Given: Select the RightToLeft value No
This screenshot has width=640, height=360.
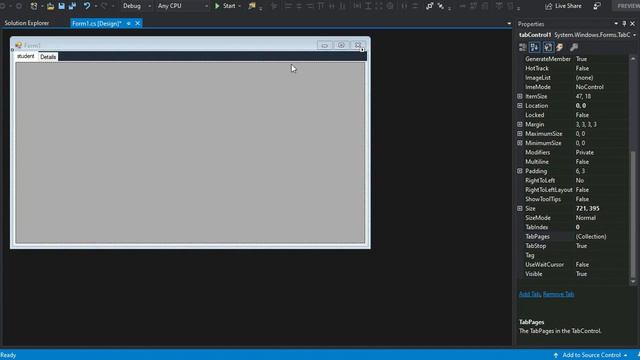Looking at the screenshot, I should pos(580,180).
